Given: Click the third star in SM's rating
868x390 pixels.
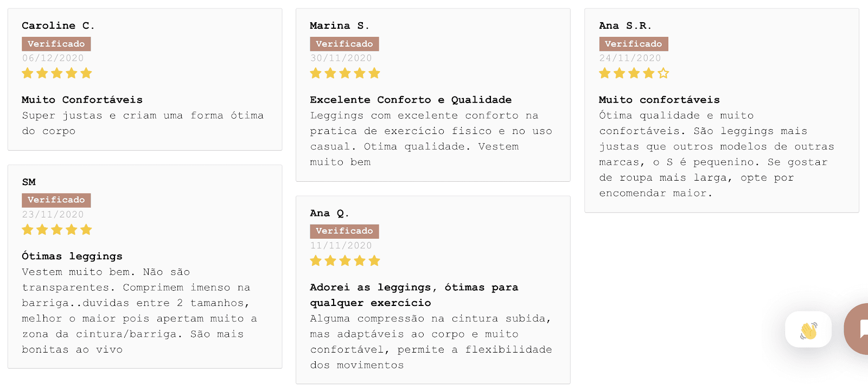Looking at the screenshot, I should [57, 230].
